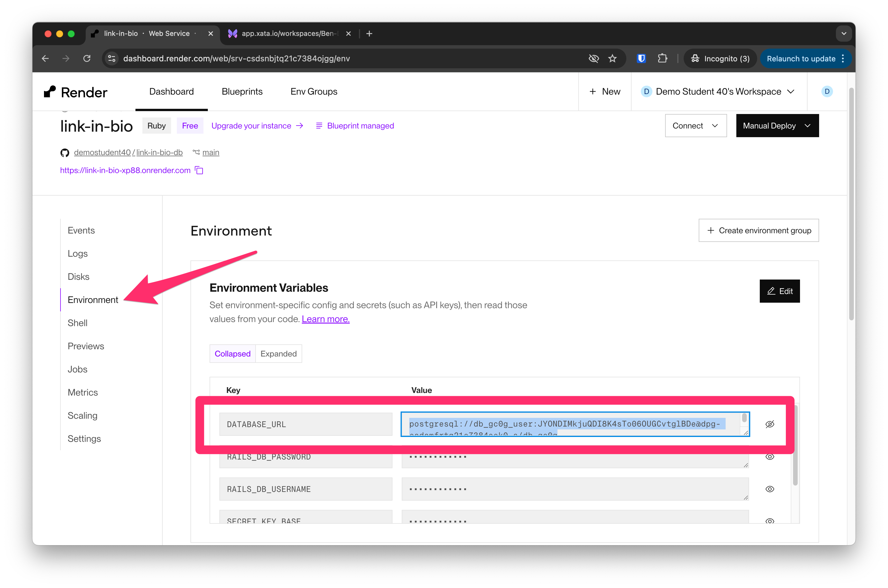Follow the Learn more link
The image size is (888, 588).
pyautogui.click(x=326, y=319)
